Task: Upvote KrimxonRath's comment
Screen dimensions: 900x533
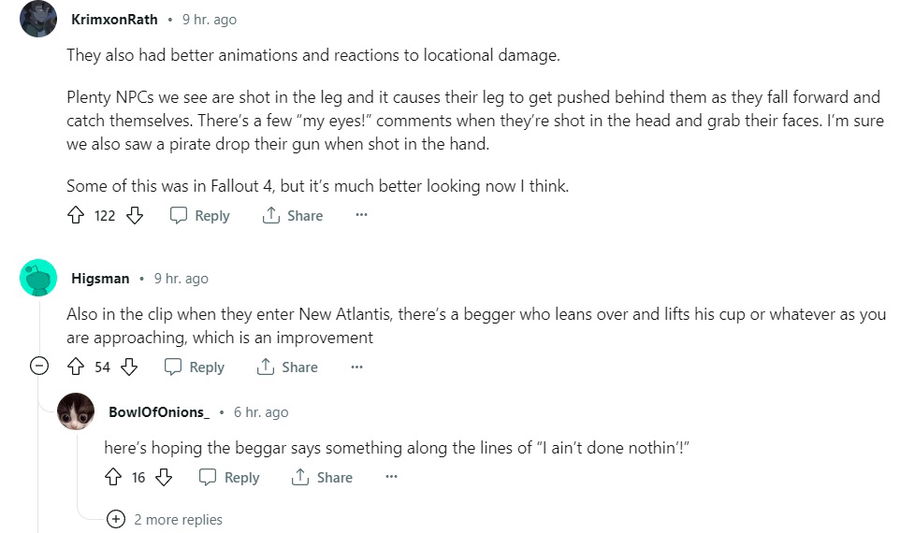Action: click(x=76, y=215)
